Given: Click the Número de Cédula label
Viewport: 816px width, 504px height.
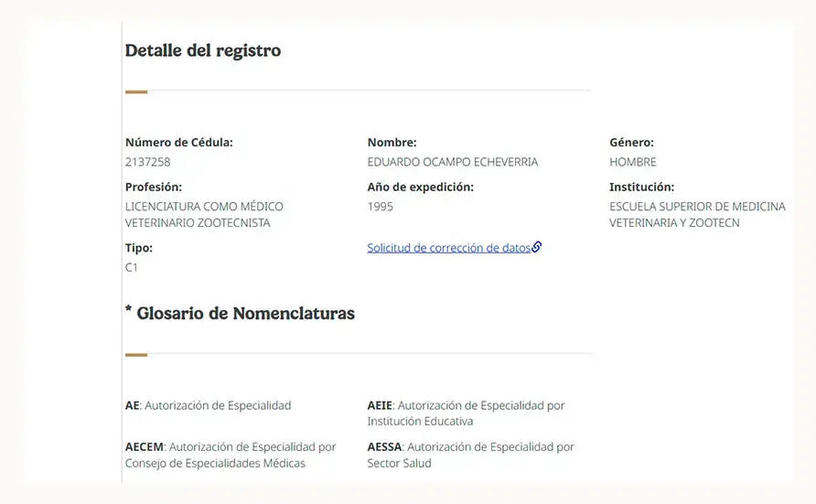Looking at the screenshot, I should click(179, 143).
